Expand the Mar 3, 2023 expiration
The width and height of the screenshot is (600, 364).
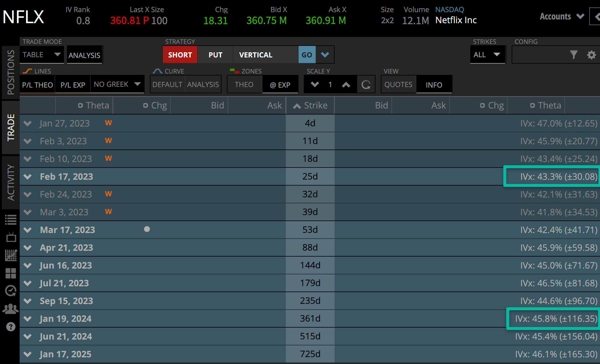pyautogui.click(x=28, y=212)
